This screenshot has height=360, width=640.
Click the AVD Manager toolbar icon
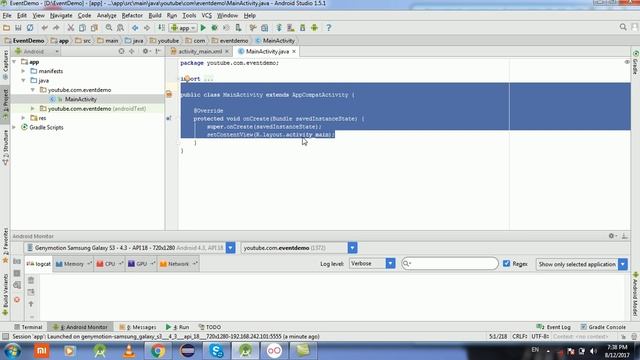pos(291,28)
